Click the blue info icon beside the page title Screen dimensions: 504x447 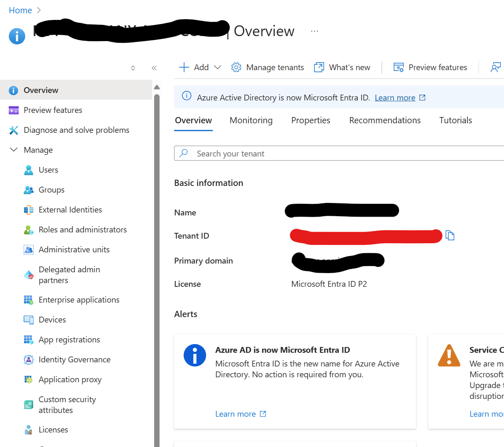pyautogui.click(x=17, y=36)
